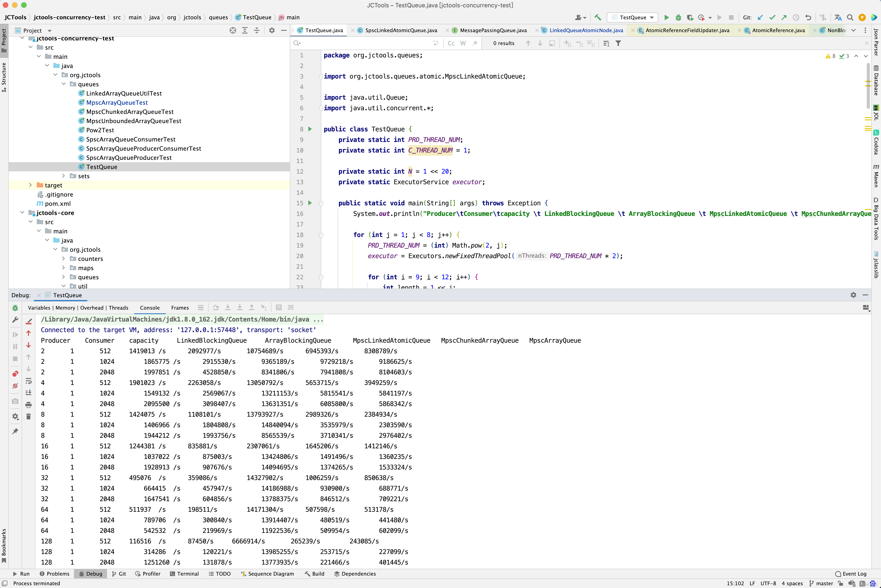Click master Git branch in status bar
881x588 pixels.
click(821, 583)
